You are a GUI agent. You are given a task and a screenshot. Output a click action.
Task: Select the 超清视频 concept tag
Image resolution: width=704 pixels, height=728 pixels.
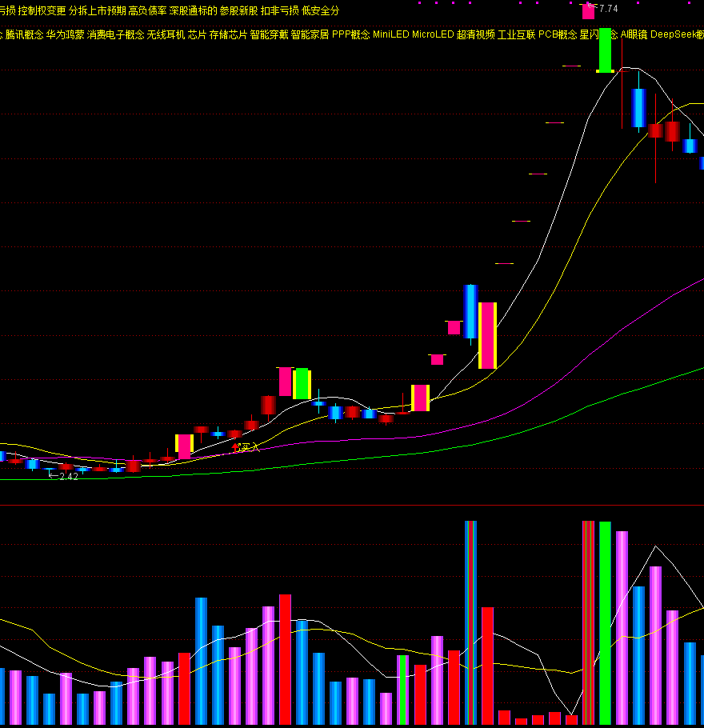click(x=475, y=35)
